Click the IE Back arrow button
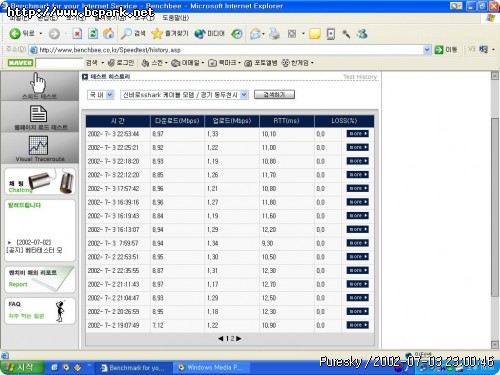 tap(15, 33)
